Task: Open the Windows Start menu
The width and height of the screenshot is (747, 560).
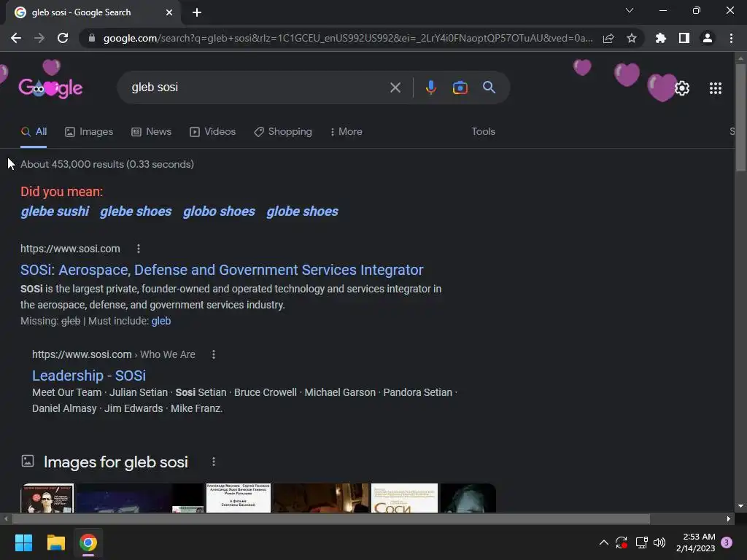Action: [x=23, y=542]
